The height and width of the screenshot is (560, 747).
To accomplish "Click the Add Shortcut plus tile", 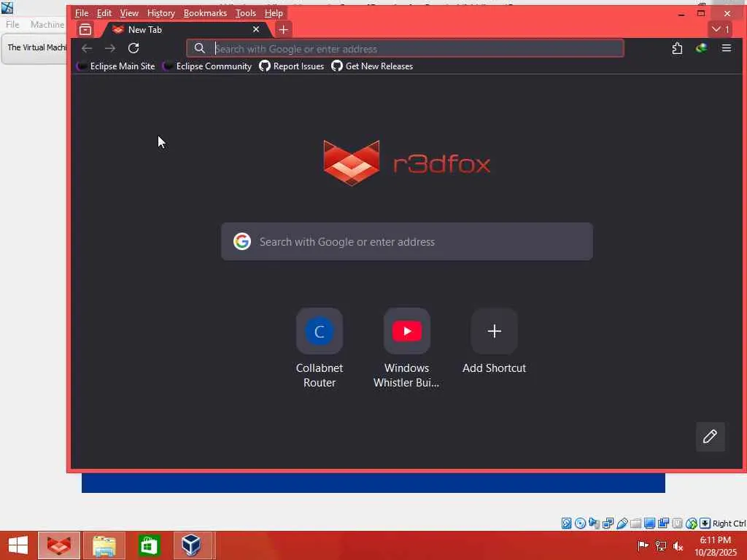I will click(494, 331).
